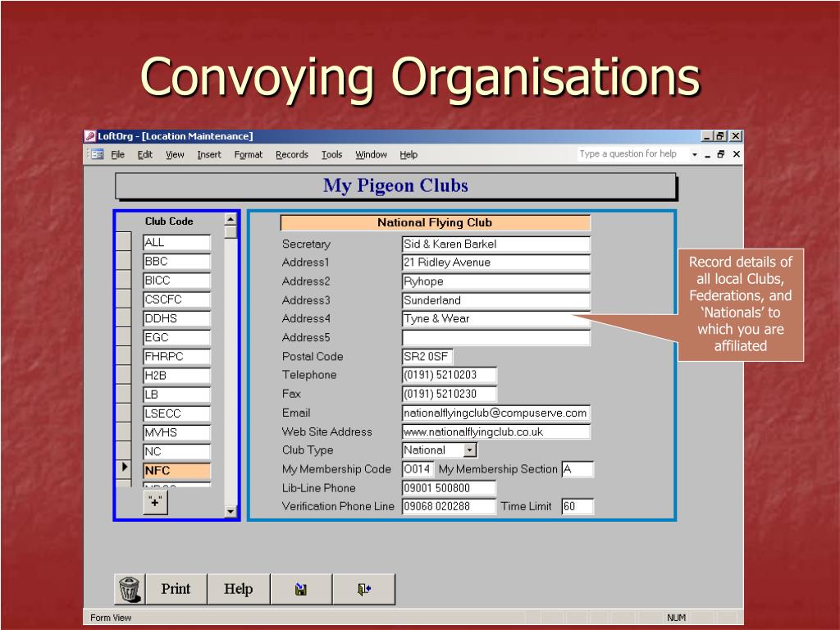Select the BBC club code
Viewport: 840px width, 630px height.
click(x=177, y=262)
